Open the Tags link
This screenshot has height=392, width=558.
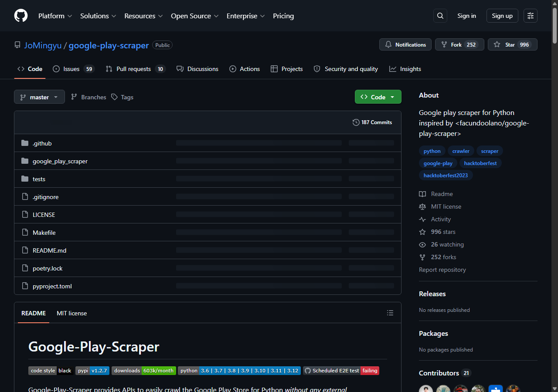122,97
